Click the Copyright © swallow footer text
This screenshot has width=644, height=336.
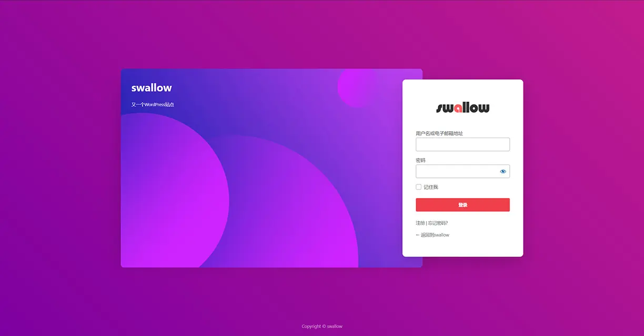(322, 327)
